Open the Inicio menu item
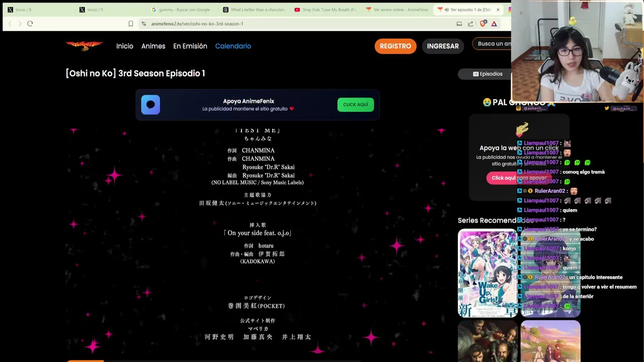The width and height of the screenshot is (644, 362). tap(125, 46)
